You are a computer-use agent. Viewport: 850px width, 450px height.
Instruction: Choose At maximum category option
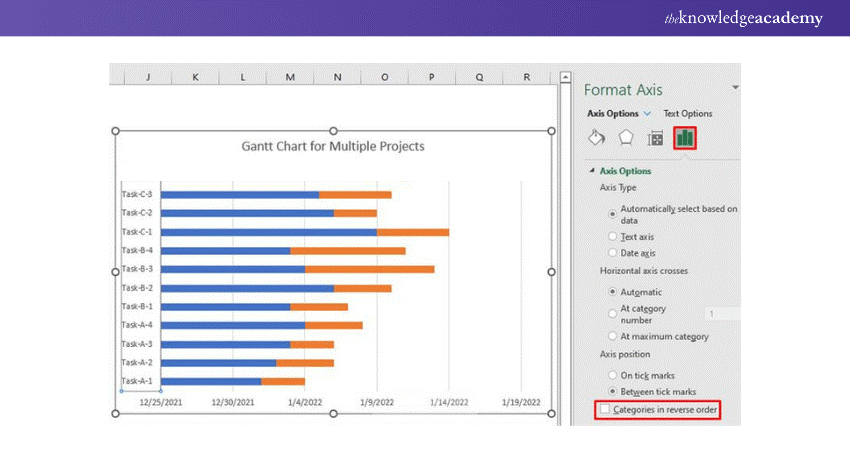pyautogui.click(x=612, y=337)
